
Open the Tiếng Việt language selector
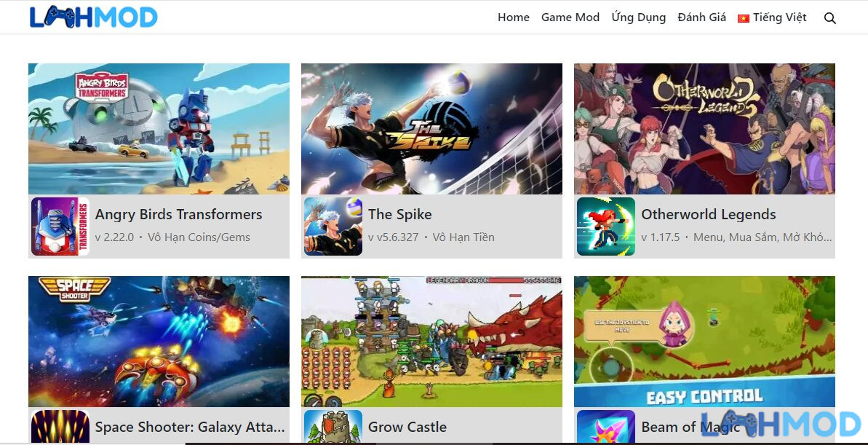pos(772,17)
